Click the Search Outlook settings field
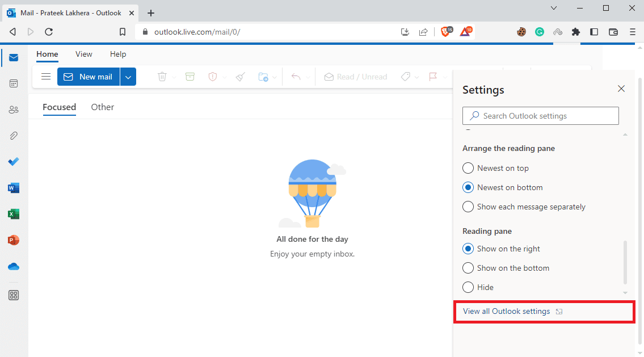The width and height of the screenshot is (644, 357). [x=541, y=116]
